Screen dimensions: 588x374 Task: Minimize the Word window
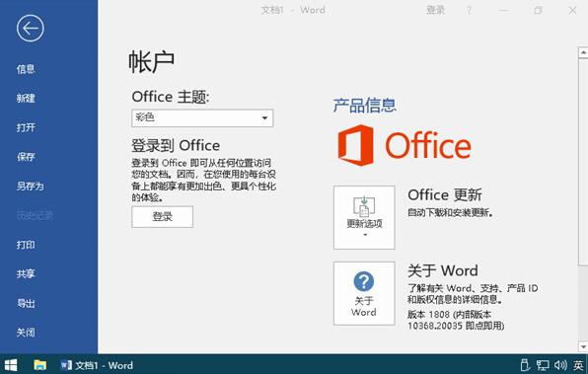click(503, 11)
